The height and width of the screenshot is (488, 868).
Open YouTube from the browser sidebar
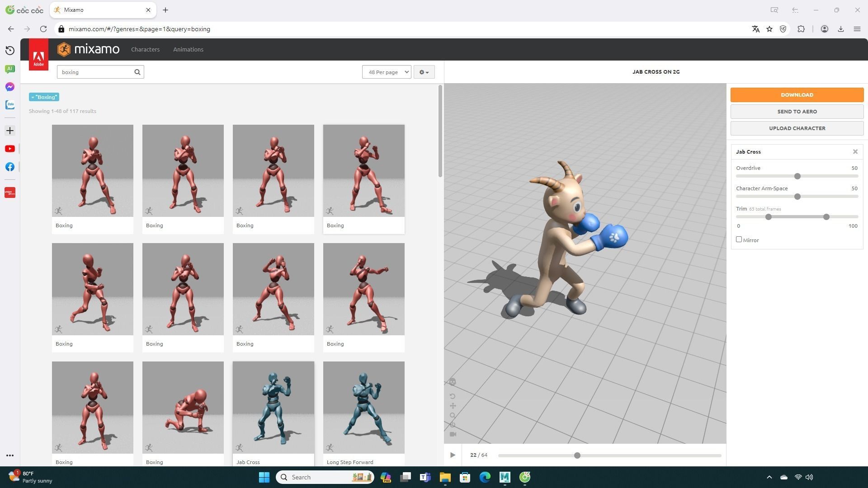(x=10, y=149)
